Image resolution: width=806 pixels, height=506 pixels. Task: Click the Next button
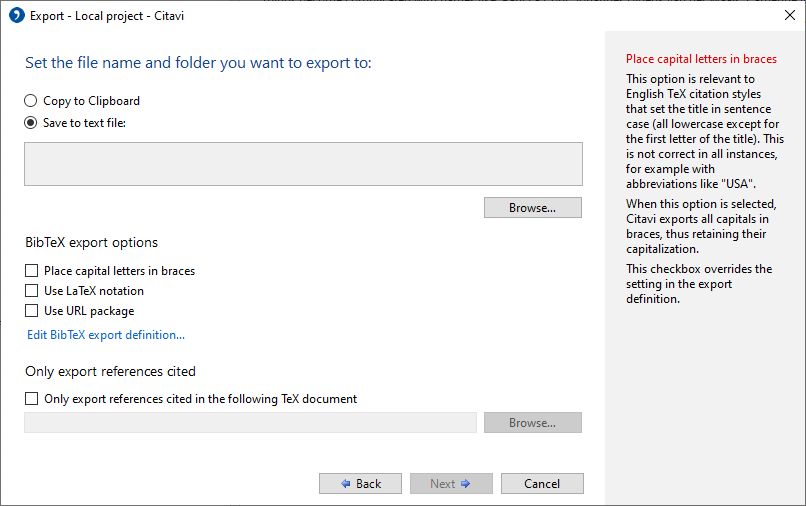[451, 484]
